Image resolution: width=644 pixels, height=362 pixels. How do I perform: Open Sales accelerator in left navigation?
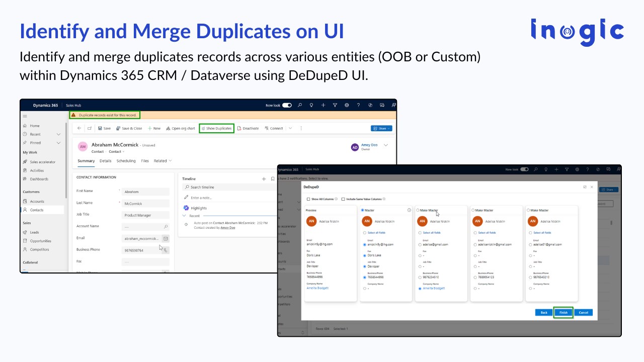click(42, 162)
